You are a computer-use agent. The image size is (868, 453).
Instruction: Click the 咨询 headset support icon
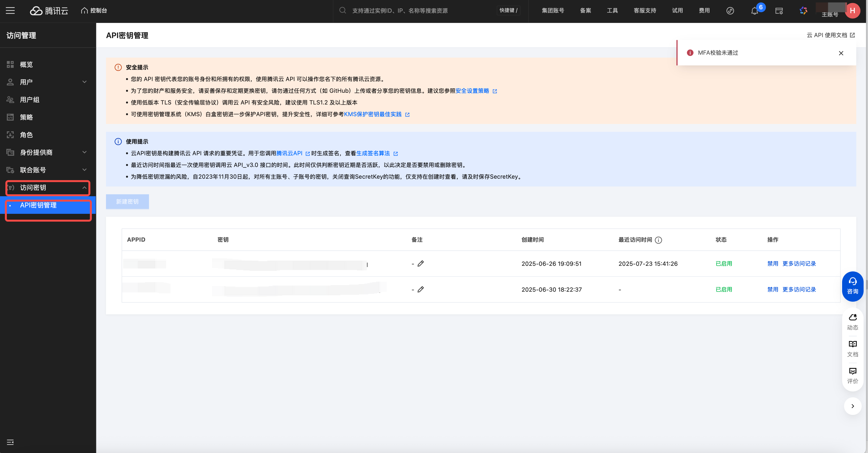[x=853, y=286]
